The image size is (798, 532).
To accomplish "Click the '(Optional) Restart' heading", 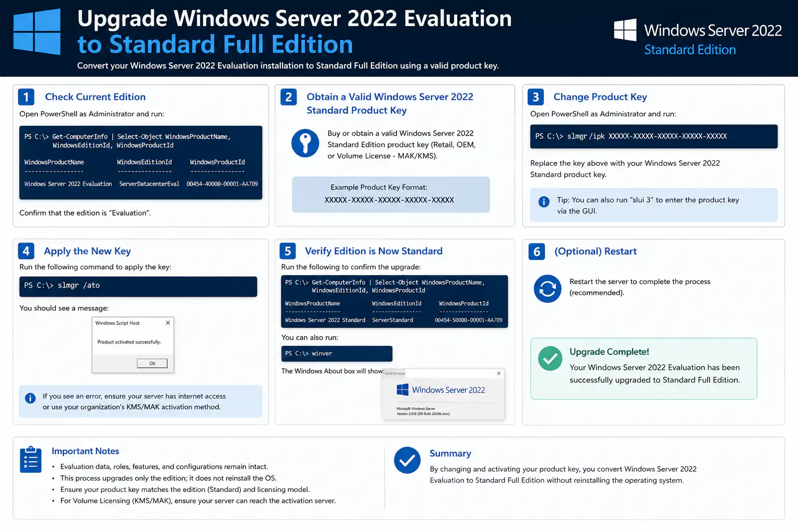I will point(595,251).
